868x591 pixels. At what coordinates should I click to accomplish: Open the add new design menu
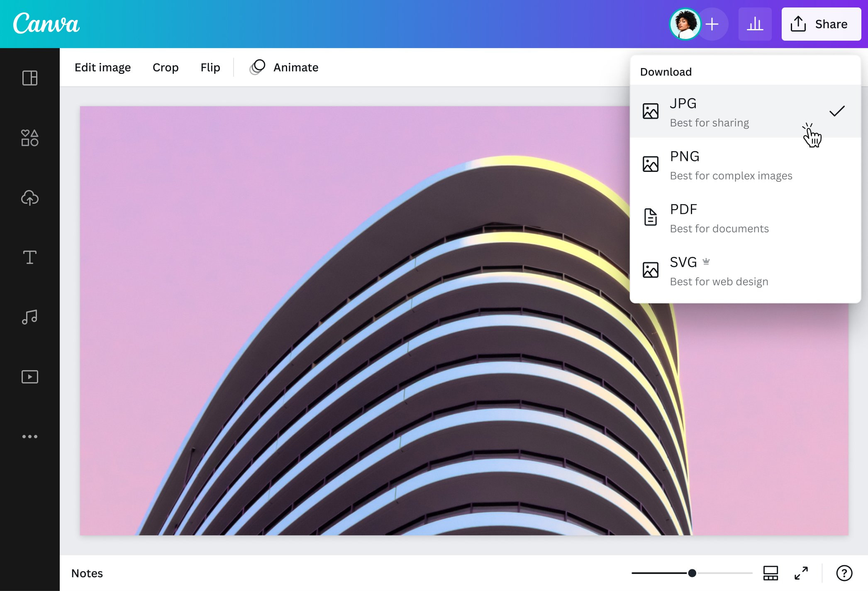coord(712,24)
